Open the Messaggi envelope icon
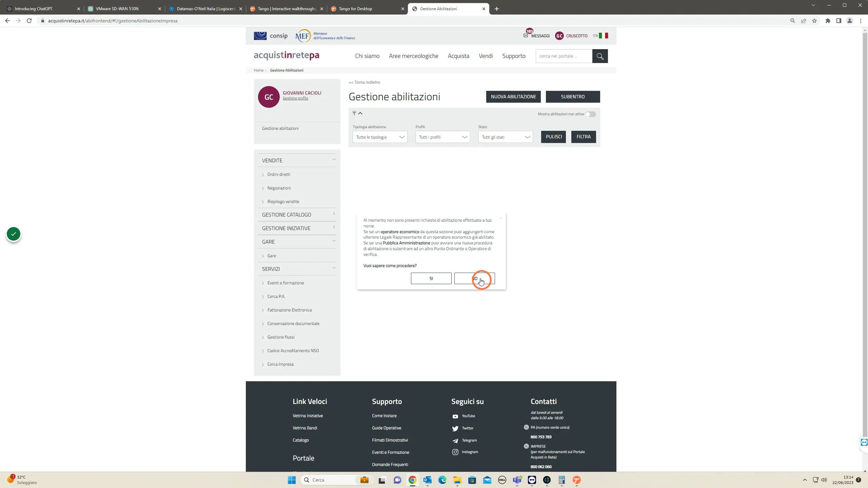This screenshot has width=868, height=488. click(x=526, y=36)
